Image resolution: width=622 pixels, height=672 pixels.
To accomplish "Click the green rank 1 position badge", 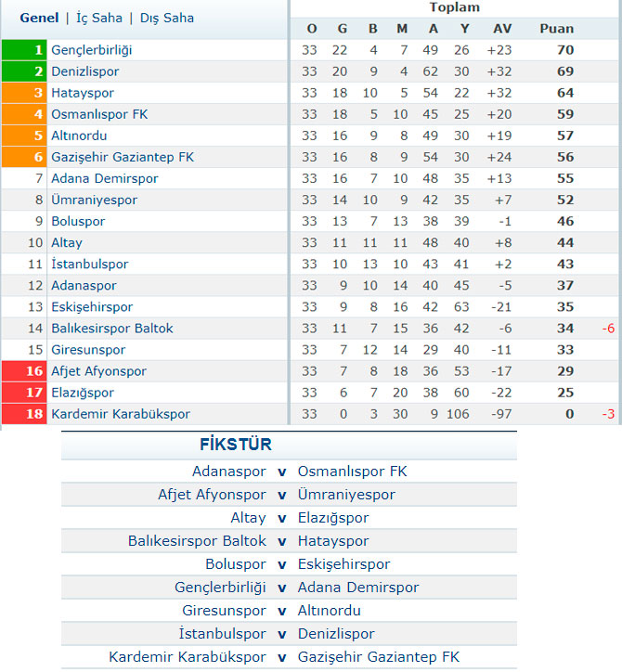I will pos(24,50).
